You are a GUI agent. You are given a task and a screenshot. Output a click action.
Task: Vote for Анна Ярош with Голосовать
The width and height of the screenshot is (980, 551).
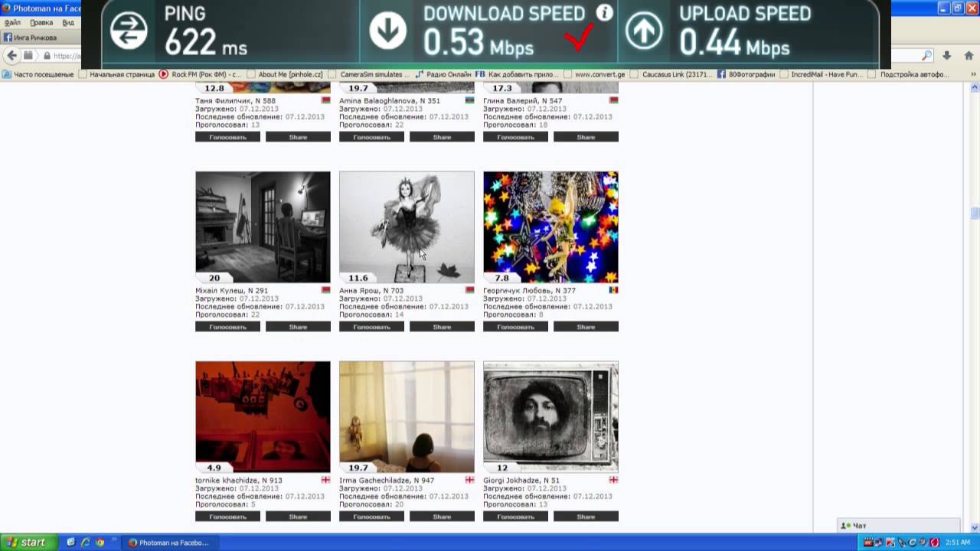pos(371,327)
